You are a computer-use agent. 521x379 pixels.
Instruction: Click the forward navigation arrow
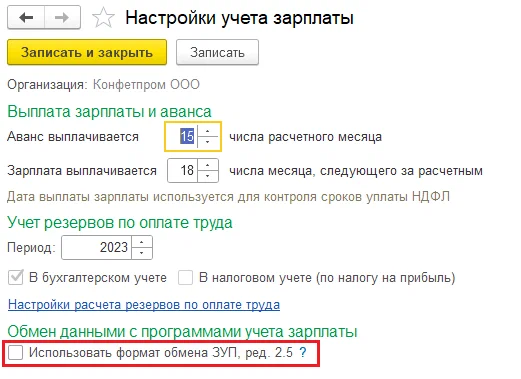coord(62,17)
